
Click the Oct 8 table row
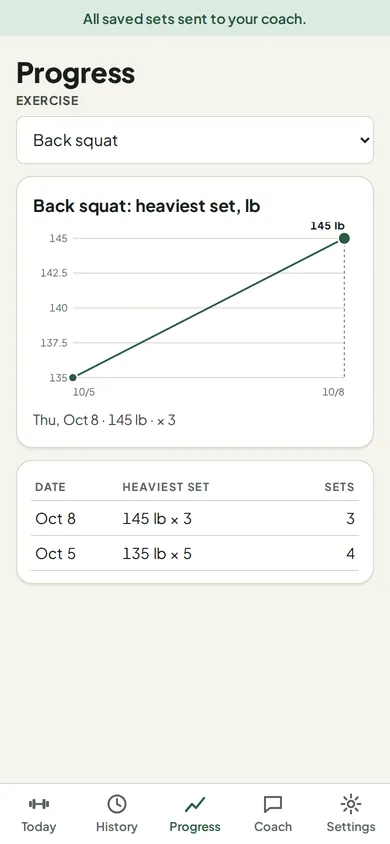click(x=195, y=518)
